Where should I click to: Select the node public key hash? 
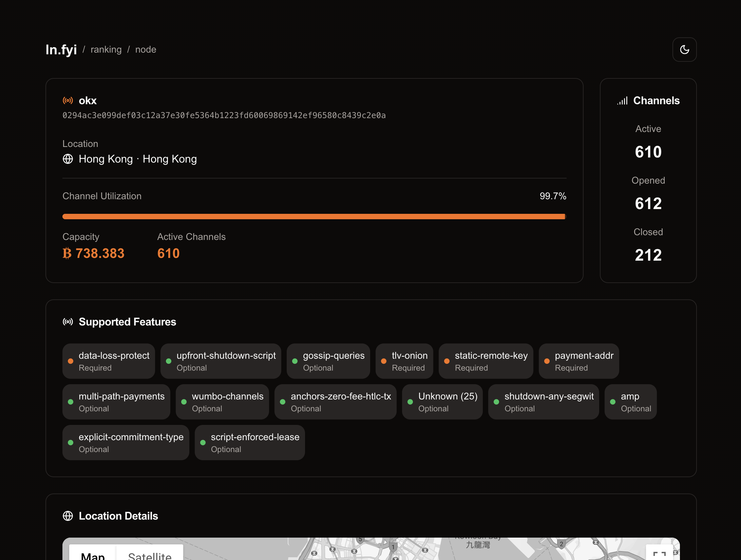224,115
